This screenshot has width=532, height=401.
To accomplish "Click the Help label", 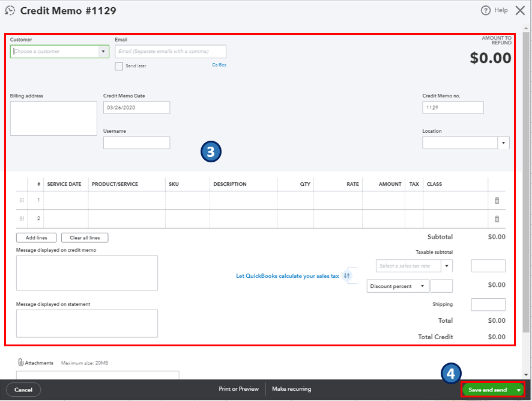I will pyautogui.click(x=501, y=10).
